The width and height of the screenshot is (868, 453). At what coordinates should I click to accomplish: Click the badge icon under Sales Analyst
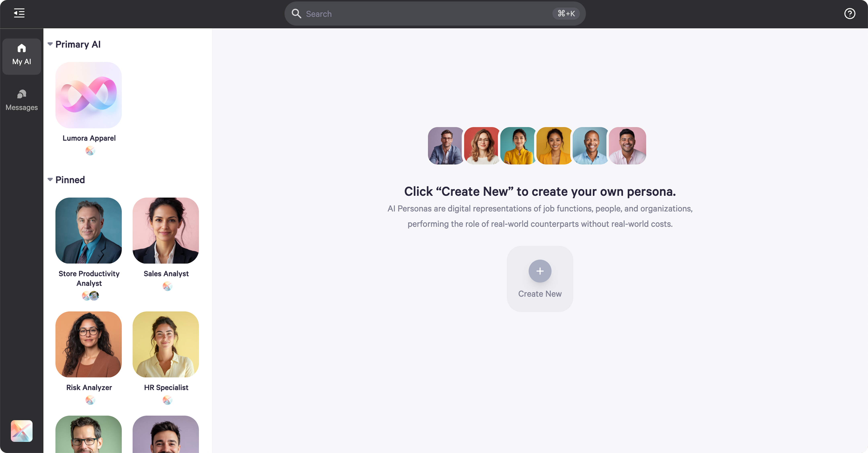pos(167,286)
